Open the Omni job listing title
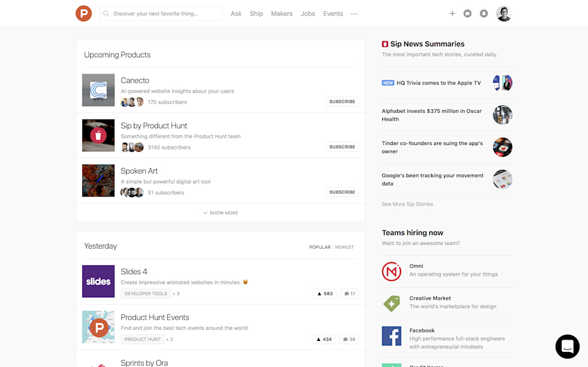Viewport: 588px width, 367px height. (416, 266)
